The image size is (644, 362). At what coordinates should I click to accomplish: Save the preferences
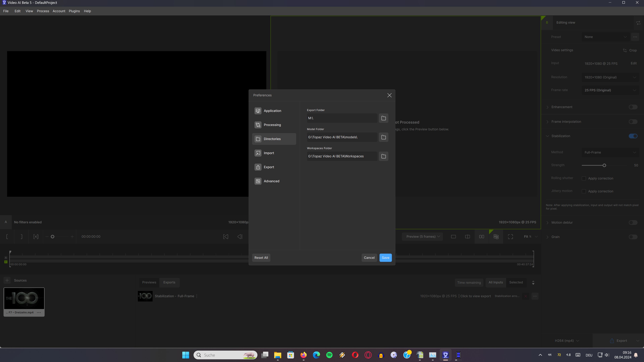click(x=385, y=258)
